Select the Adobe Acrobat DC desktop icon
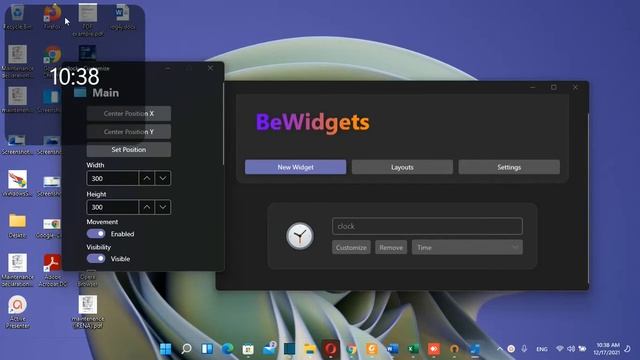The height and width of the screenshot is (360, 640). tap(52, 269)
